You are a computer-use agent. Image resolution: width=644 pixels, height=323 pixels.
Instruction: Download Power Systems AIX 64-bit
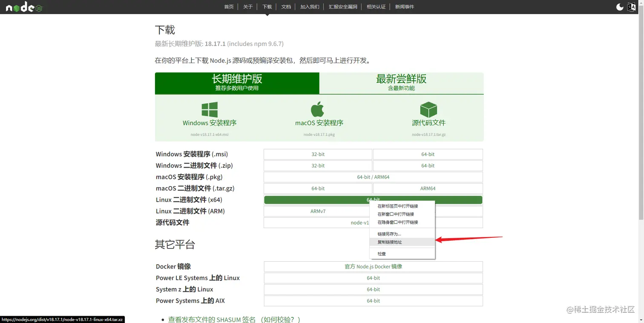[373, 301]
